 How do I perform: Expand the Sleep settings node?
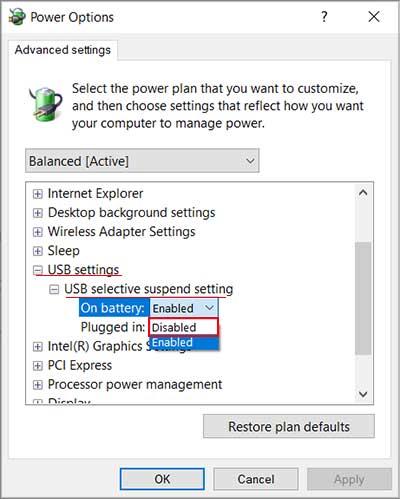tap(38, 251)
